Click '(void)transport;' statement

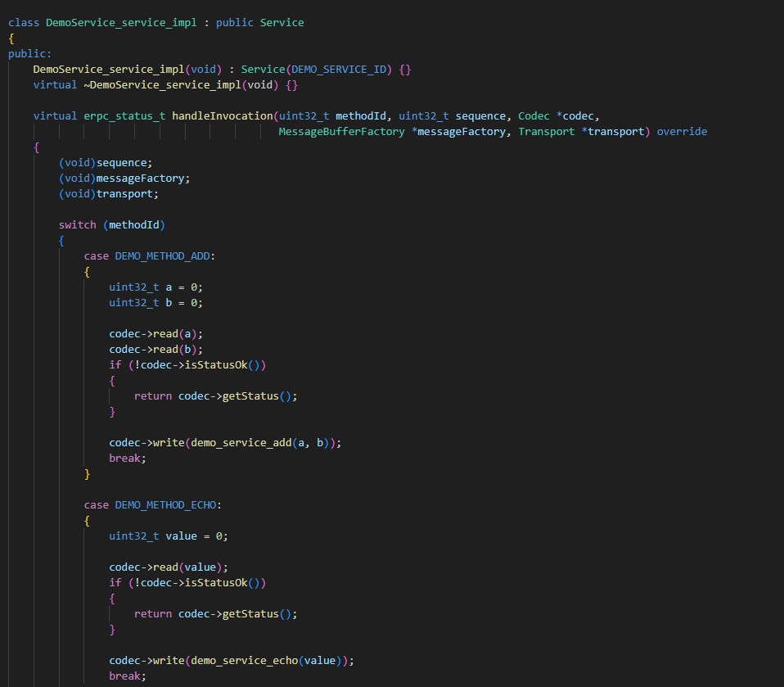(x=109, y=193)
